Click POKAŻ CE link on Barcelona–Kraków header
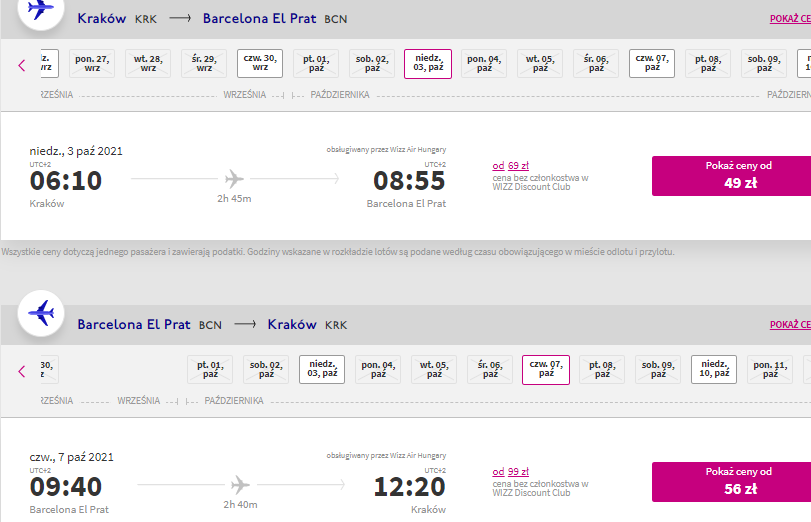 pos(790,324)
